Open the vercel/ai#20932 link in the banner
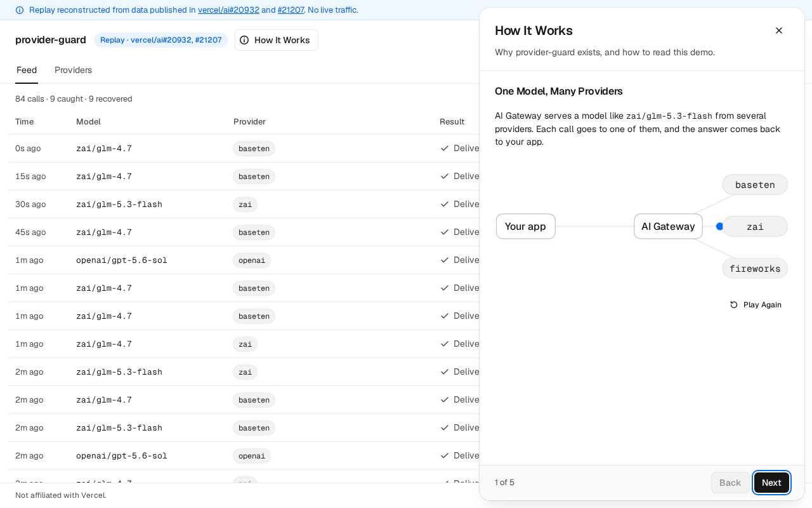This screenshot has width=812, height=508. click(x=228, y=10)
